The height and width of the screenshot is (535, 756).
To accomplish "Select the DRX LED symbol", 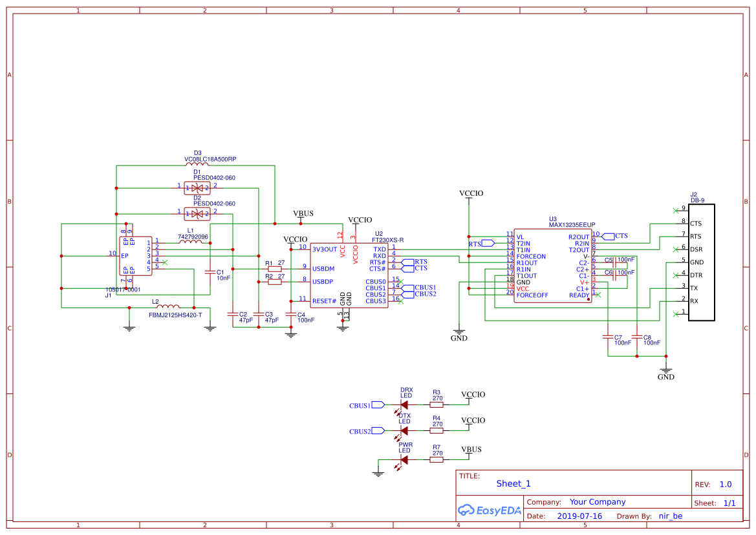I will pyautogui.click(x=404, y=405).
